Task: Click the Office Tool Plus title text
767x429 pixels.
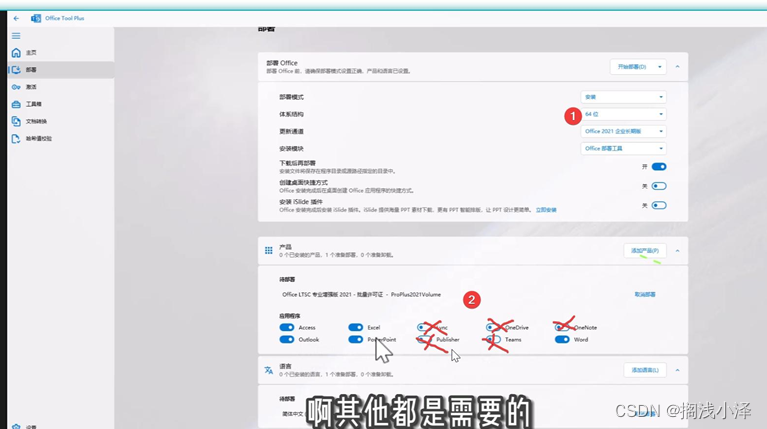Action: point(65,18)
